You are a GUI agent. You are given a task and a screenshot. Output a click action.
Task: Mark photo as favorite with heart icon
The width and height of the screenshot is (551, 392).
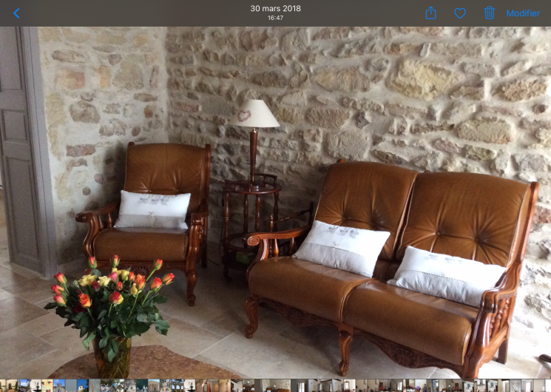(x=460, y=13)
